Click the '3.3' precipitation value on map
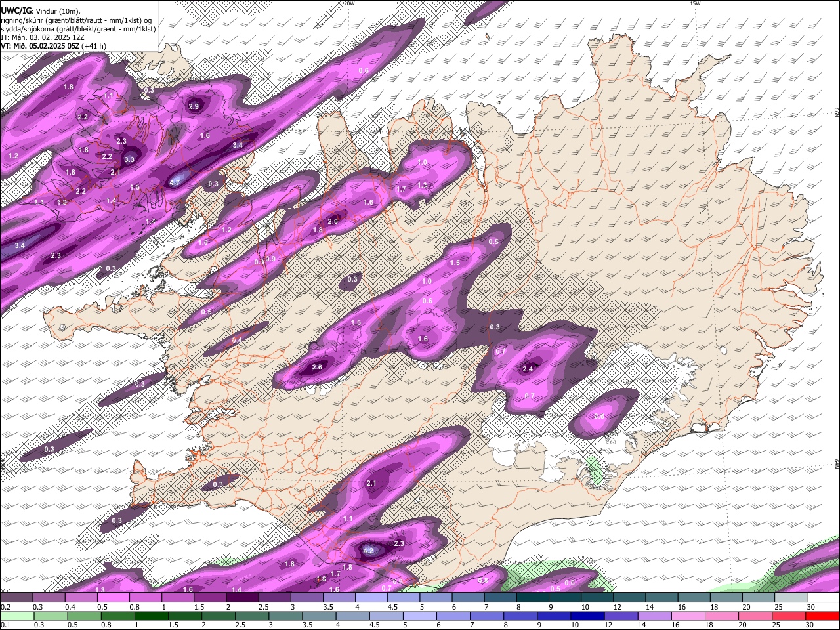 tap(129, 159)
